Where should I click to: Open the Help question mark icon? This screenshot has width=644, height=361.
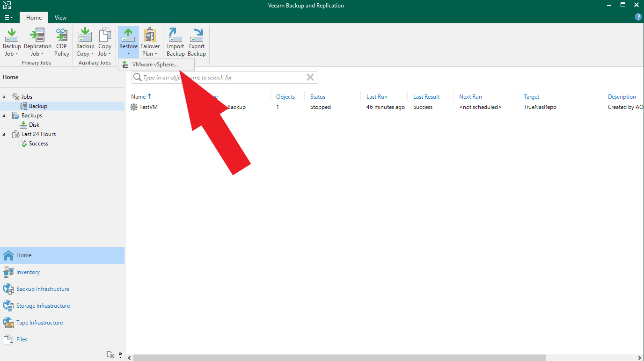click(x=638, y=17)
